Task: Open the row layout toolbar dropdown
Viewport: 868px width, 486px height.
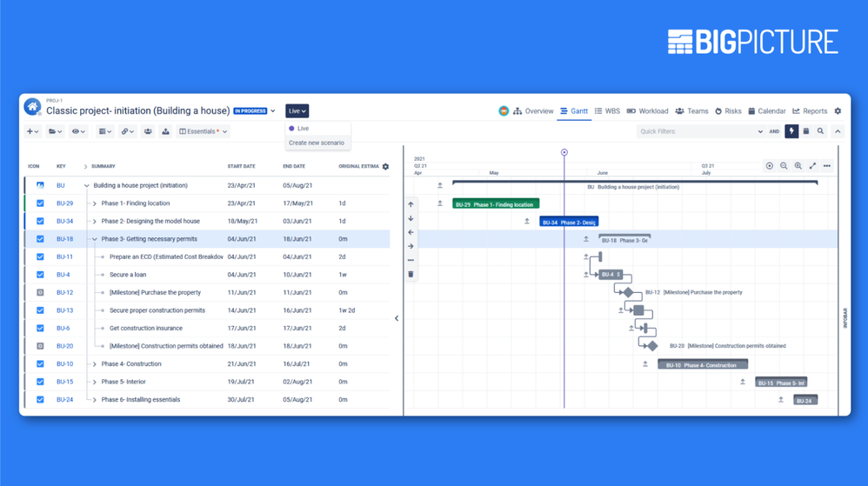Action: click(x=104, y=132)
